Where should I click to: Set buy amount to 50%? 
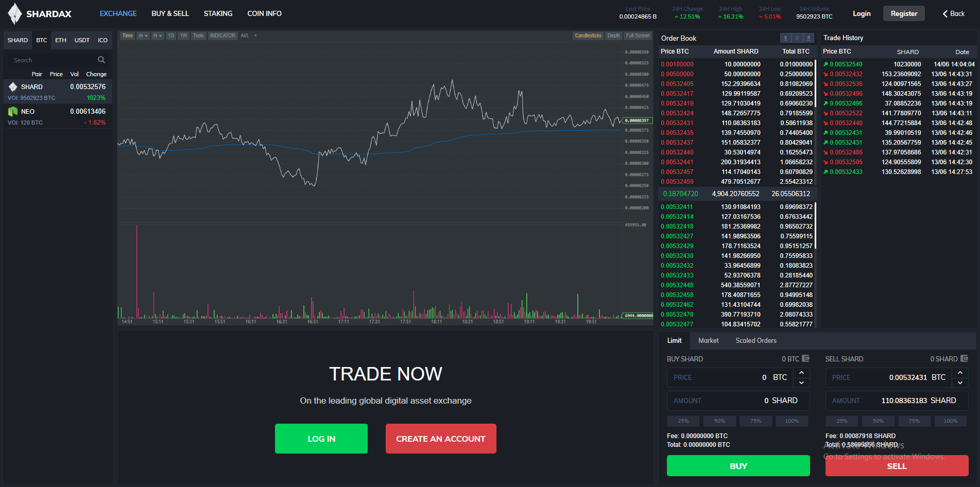[719, 421]
